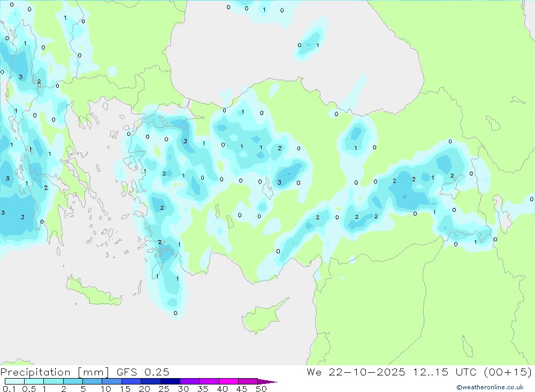The image size is (535, 392).
Task: Click the legend value '40'
Action: tap(222, 389)
